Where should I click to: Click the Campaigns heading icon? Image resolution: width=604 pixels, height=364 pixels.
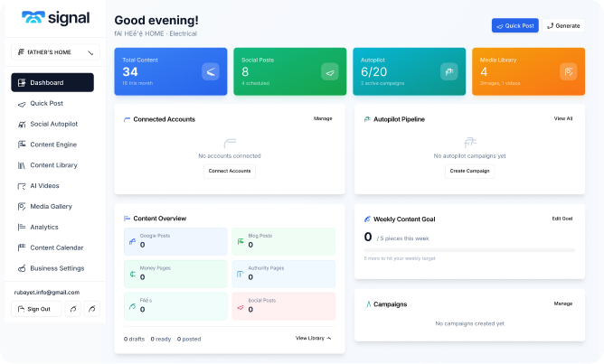367,304
